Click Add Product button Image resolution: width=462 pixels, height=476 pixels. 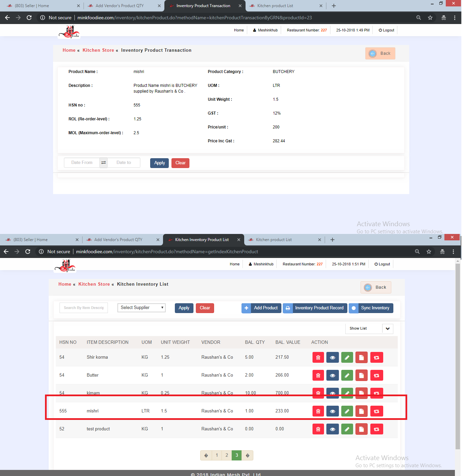[x=261, y=308]
